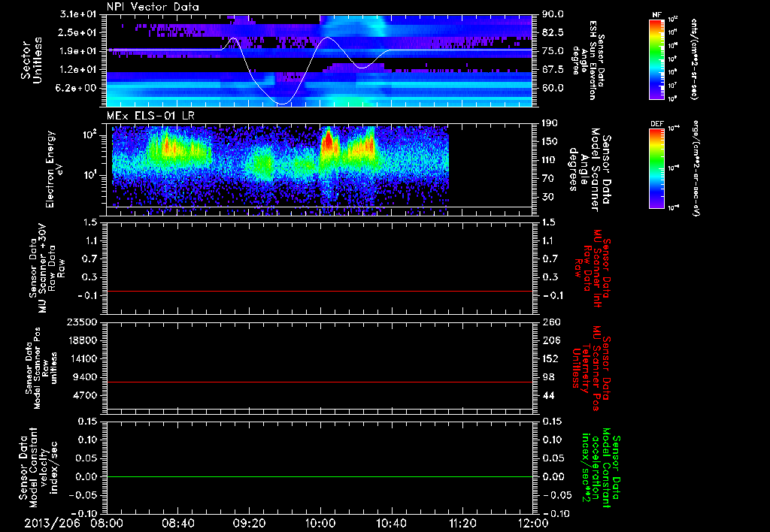770x532 pixels.
Task: Click the DEF label above the color bar
Action: coord(657,124)
